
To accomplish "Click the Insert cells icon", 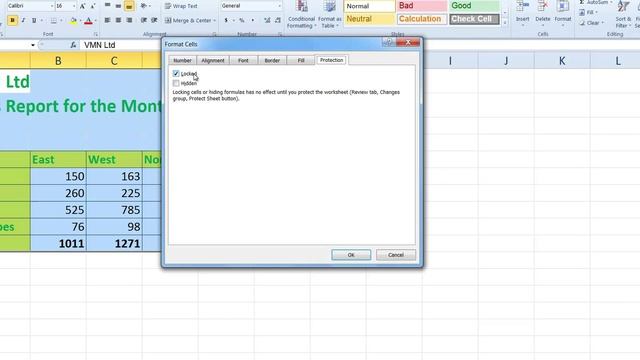I will [522, 14].
